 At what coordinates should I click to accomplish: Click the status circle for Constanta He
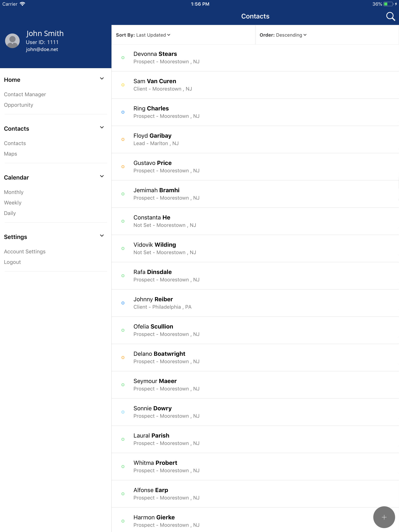(x=123, y=221)
